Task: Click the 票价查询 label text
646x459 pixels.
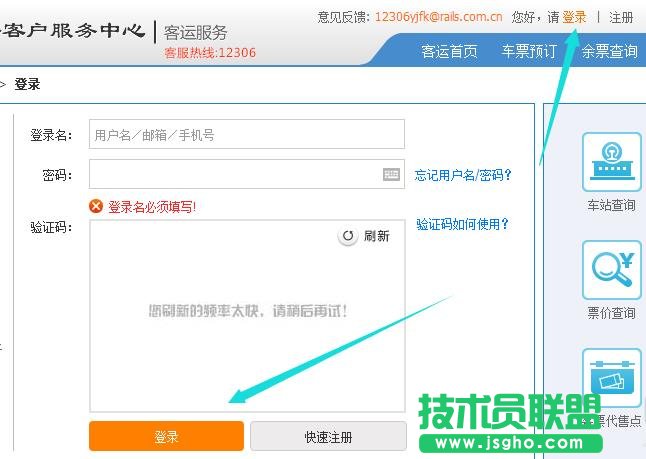Action: click(x=611, y=313)
